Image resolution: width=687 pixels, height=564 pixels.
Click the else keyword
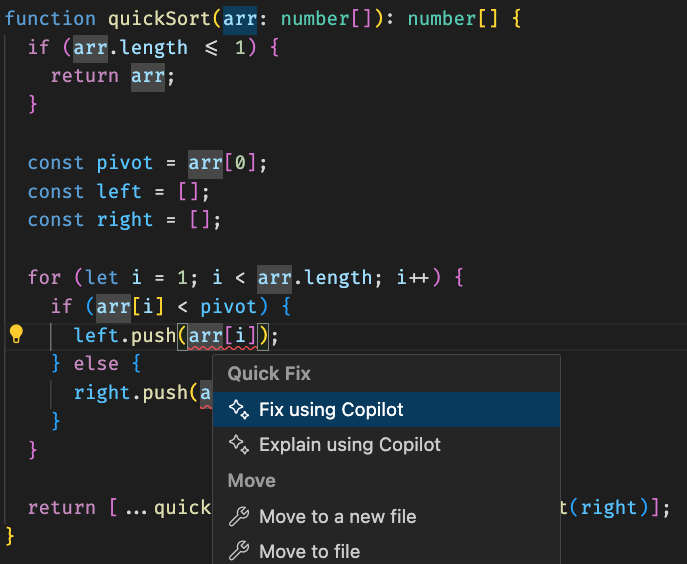tap(96, 363)
